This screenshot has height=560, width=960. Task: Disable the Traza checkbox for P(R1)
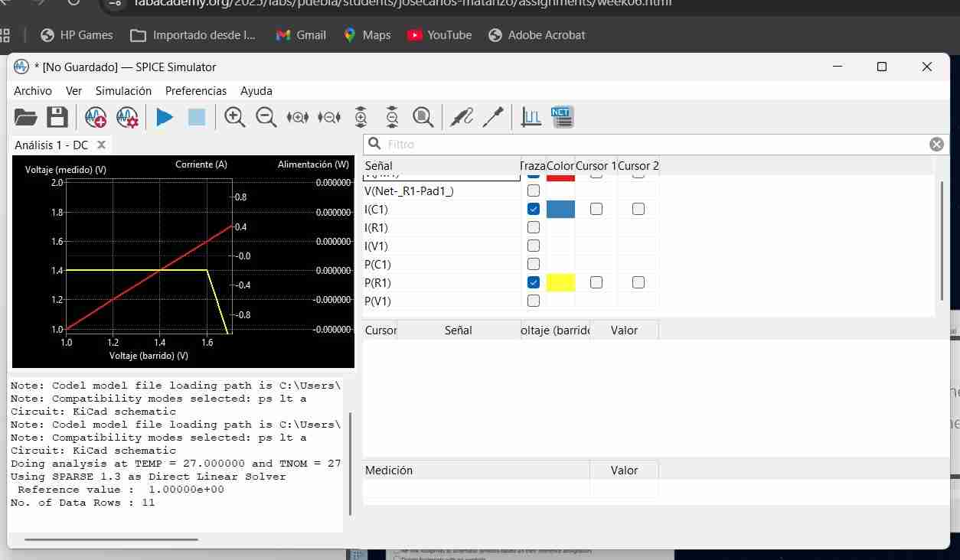click(x=533, y=282)
